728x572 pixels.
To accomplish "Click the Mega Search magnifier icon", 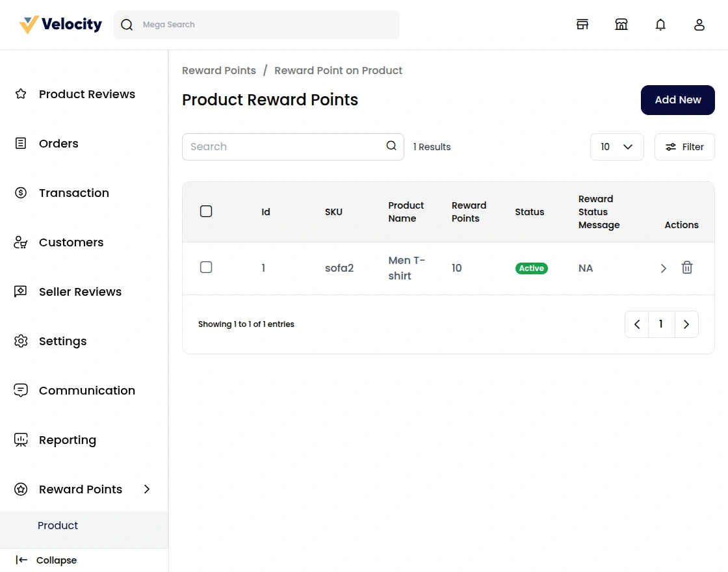I will tap(127, 25).
